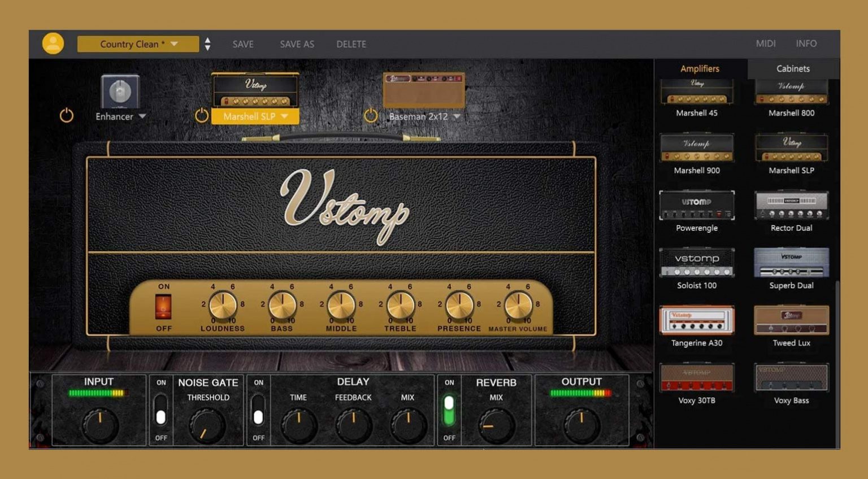Enable the Noise Gate ON switch
This screenshot has width=868, height=479.
coord(160,408)
